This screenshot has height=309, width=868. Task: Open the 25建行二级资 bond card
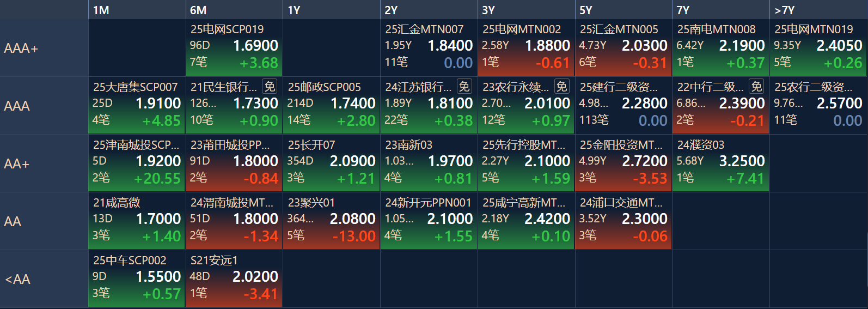(x=624, y=105)
